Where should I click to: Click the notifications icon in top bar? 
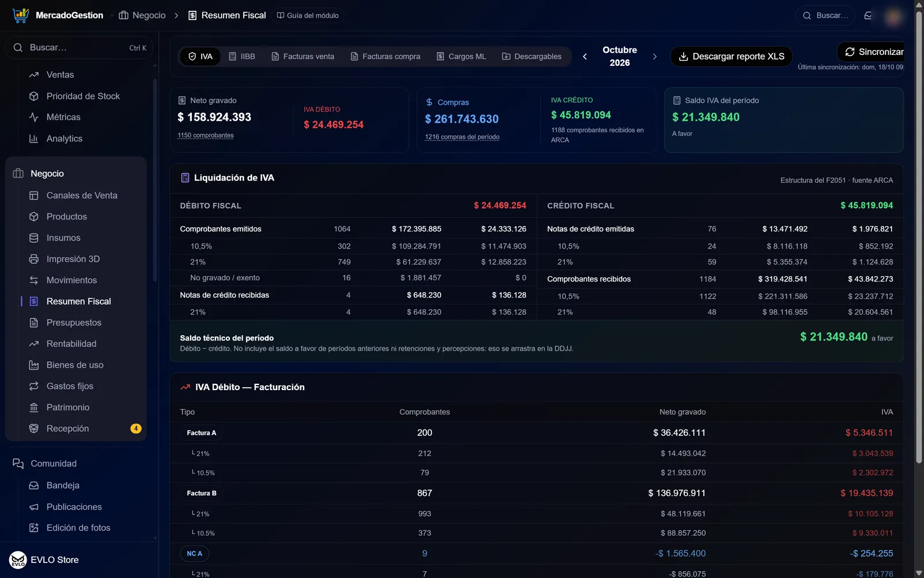pos(868,16)
